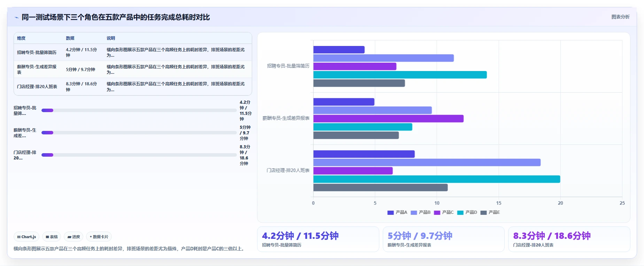Click the Chart.js tag chip

[26, 237]
